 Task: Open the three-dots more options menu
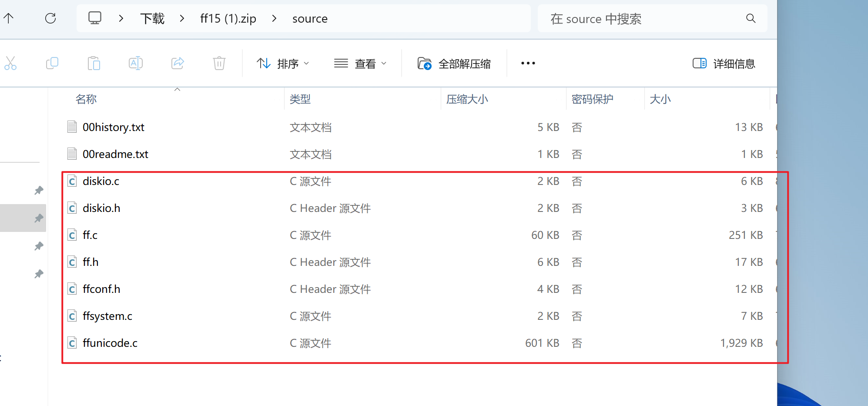(x=528, y=64)
